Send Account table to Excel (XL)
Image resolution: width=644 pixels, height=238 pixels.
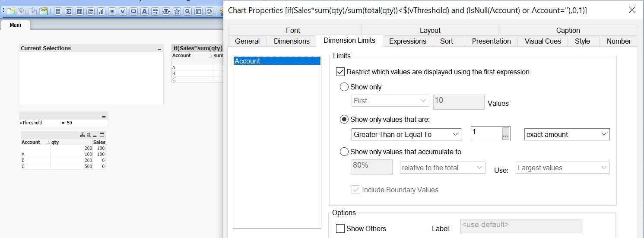(x=89, y=135)
